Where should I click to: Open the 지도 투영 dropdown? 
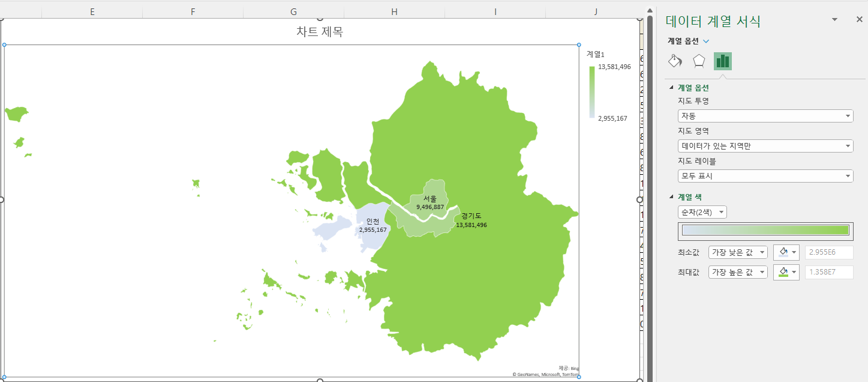765,116
